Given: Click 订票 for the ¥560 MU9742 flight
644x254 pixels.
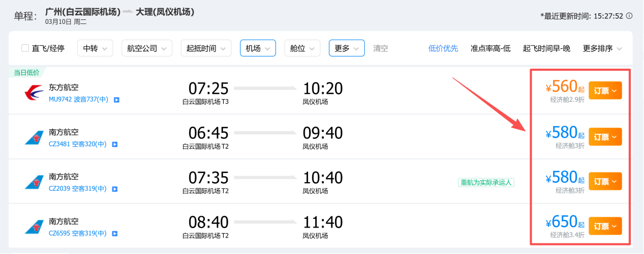Looking at the screenshot, I should point(605,91).
